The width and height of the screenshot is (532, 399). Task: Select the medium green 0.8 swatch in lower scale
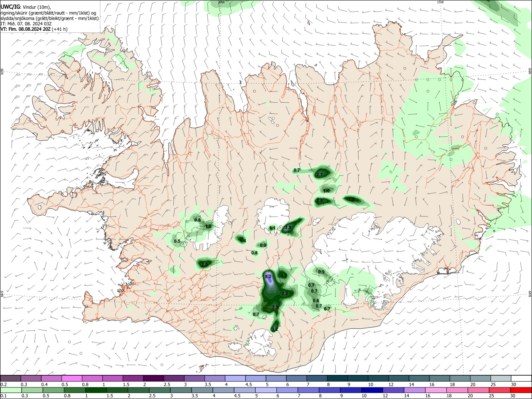pyautogui.click(x=75, y=390)
